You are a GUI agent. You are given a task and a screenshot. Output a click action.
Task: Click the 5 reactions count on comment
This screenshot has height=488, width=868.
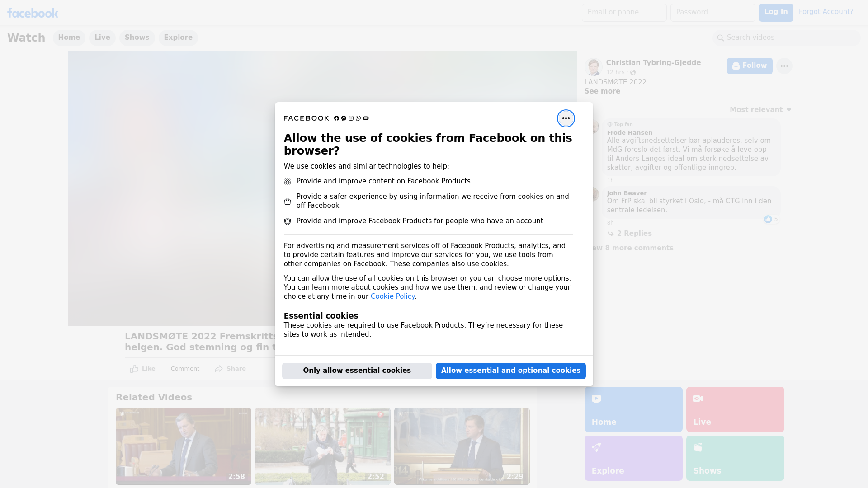coord(776,219)
